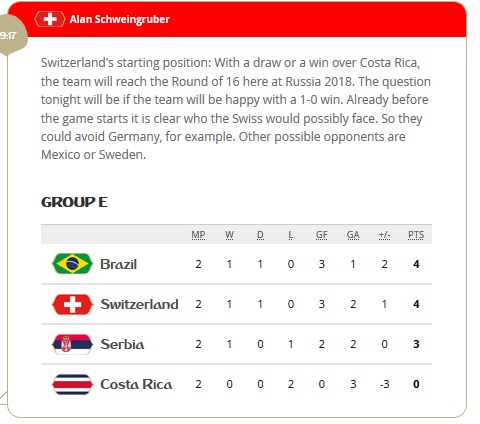
Task: Click the Costa Rica flag icon
Action: coord(72,384)
